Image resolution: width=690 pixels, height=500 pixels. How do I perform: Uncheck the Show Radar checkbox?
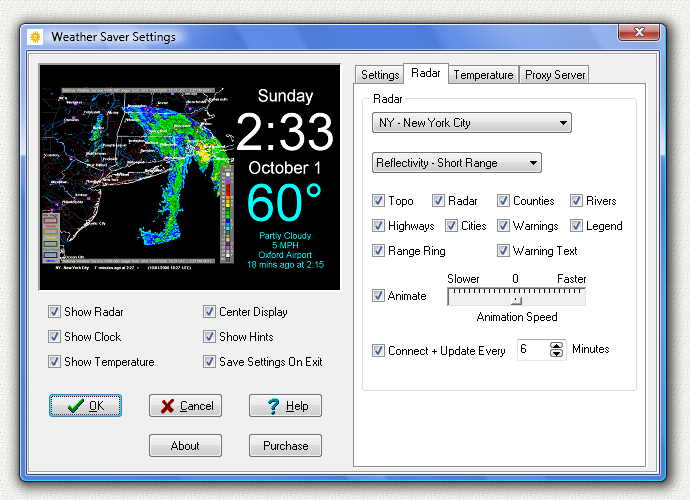[x=54, y=312]
